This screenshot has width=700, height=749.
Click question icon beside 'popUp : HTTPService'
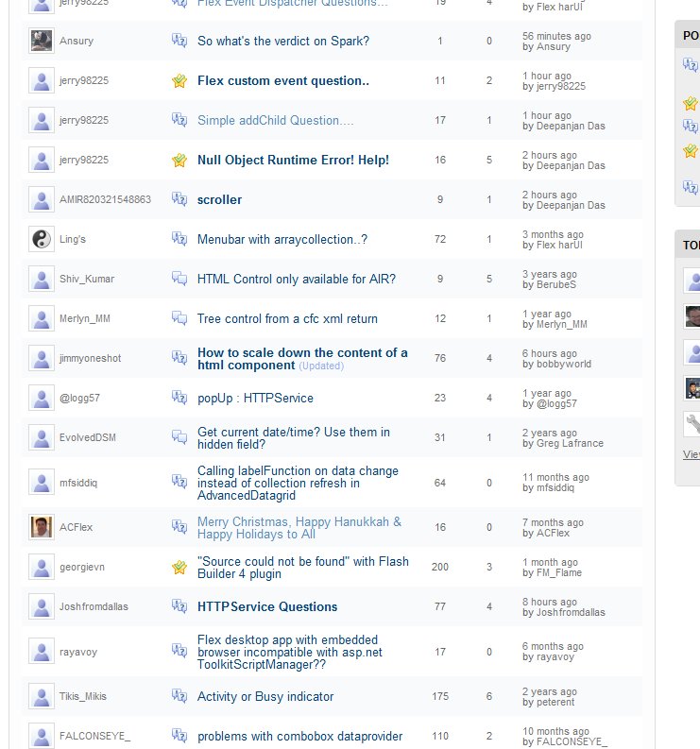point(179,397)
